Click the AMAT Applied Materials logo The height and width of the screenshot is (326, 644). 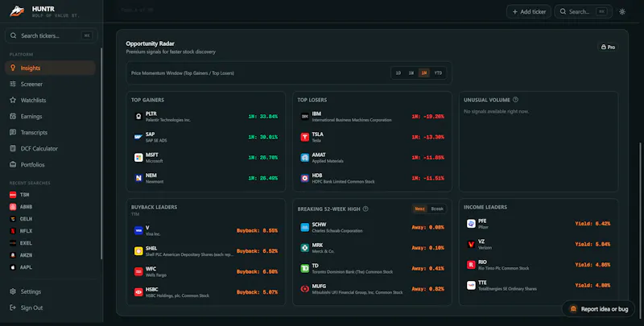pyautogui.click(x=305, y=158)
